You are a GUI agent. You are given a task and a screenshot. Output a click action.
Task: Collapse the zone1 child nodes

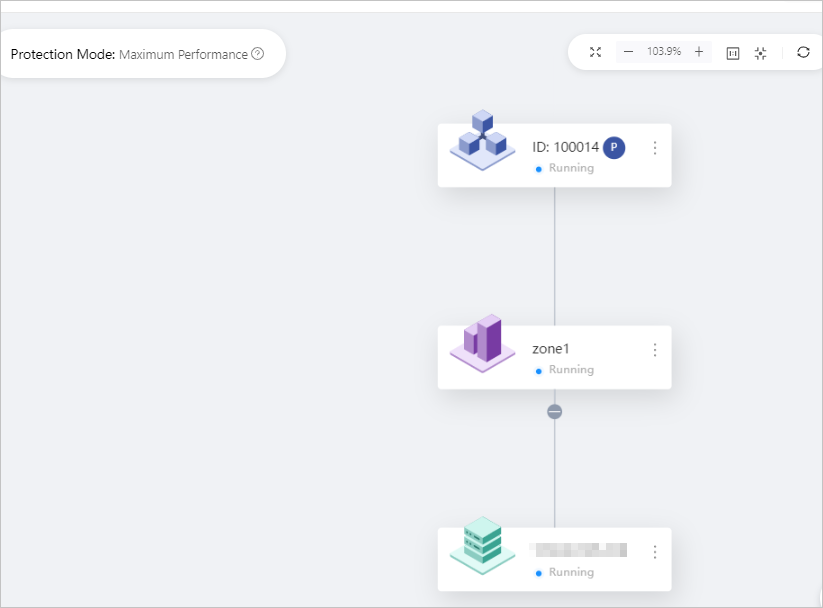(x=555, y=412)
